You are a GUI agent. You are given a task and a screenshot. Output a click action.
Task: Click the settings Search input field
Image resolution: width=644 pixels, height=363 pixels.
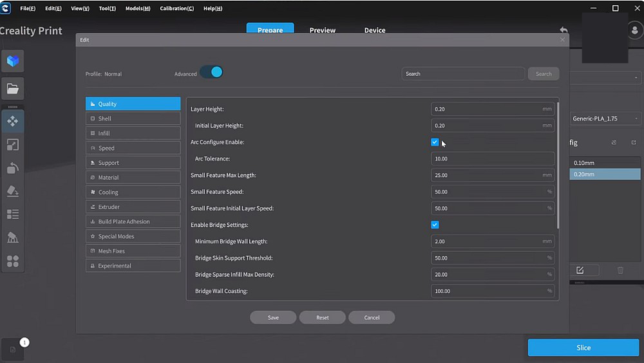point(463,74)
